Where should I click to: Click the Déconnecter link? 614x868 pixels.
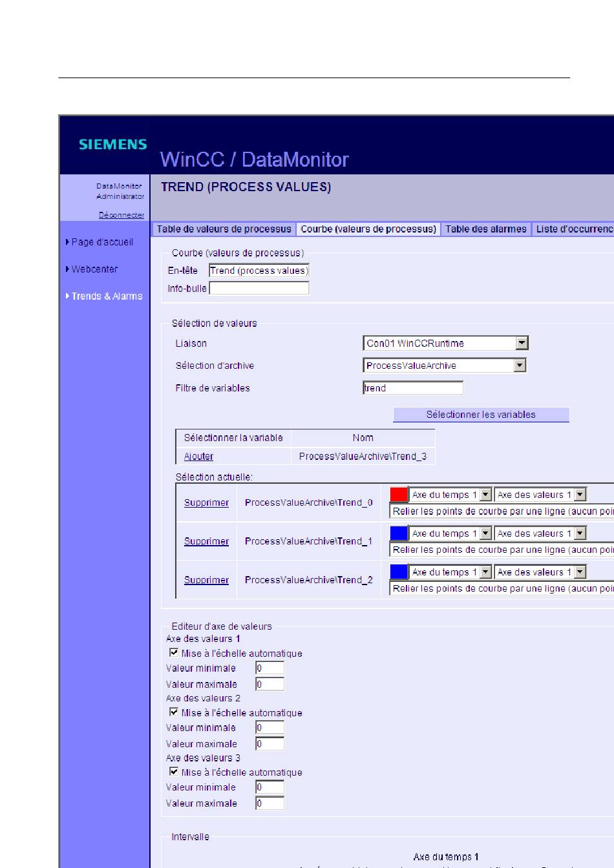tap(122, 215)
